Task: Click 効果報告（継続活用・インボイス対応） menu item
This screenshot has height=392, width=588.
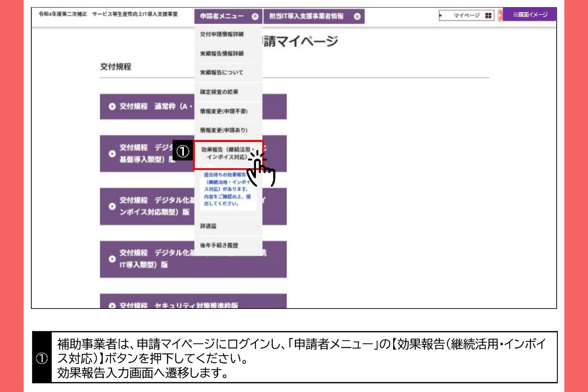Action: tap(227, 153)
